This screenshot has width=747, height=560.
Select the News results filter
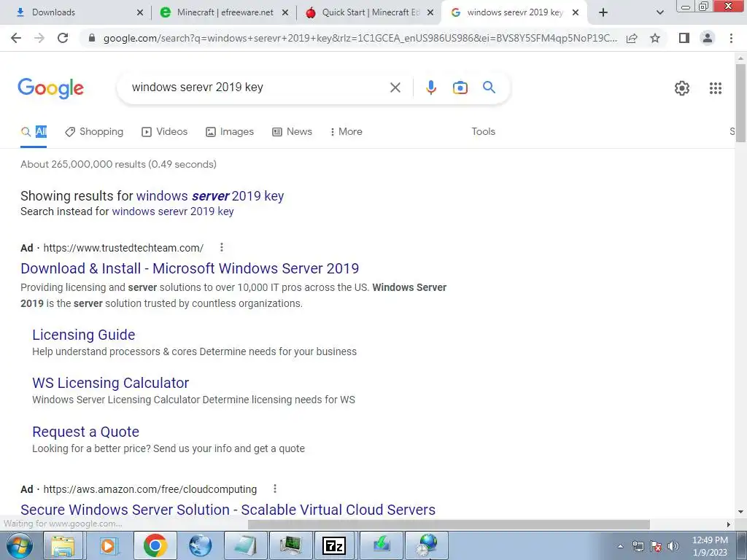(x=292, y=132)
